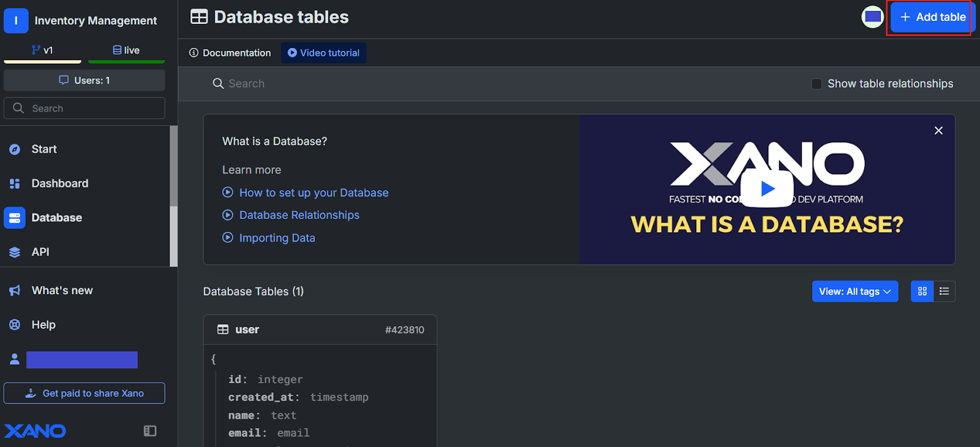
Task: Focus the sidebar Search field
Action: [85, 108]
